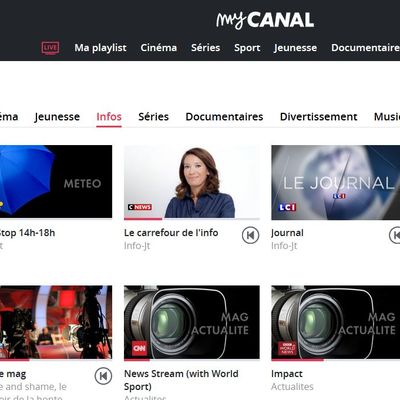Switch to the Jeunesse category tab
Viewport: 400px width, 400px height.
[x=57, y=117]
